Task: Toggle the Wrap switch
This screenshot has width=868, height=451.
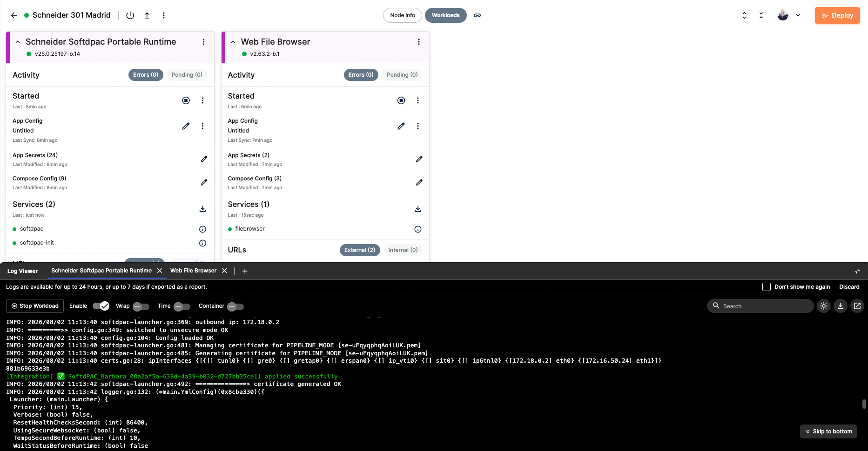Action: pos(141,306)
